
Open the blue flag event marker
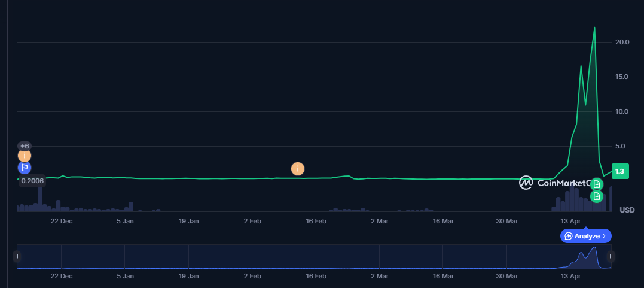25,168
